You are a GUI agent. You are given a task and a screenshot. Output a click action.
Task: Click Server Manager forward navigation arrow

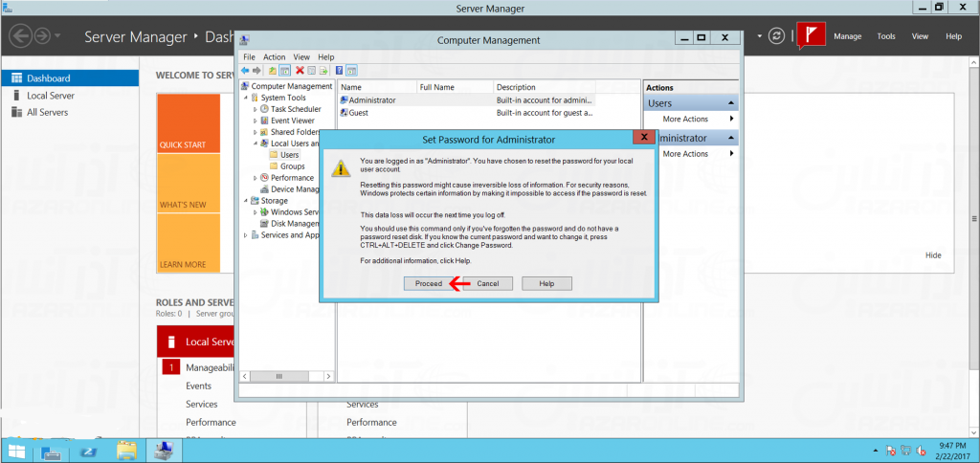point(42,35)
